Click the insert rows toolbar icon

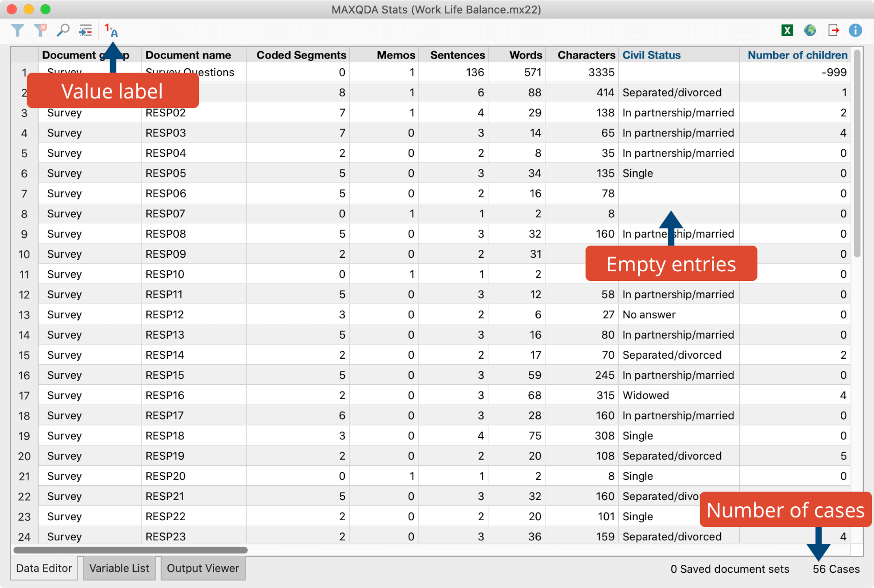tap(85, 30)
